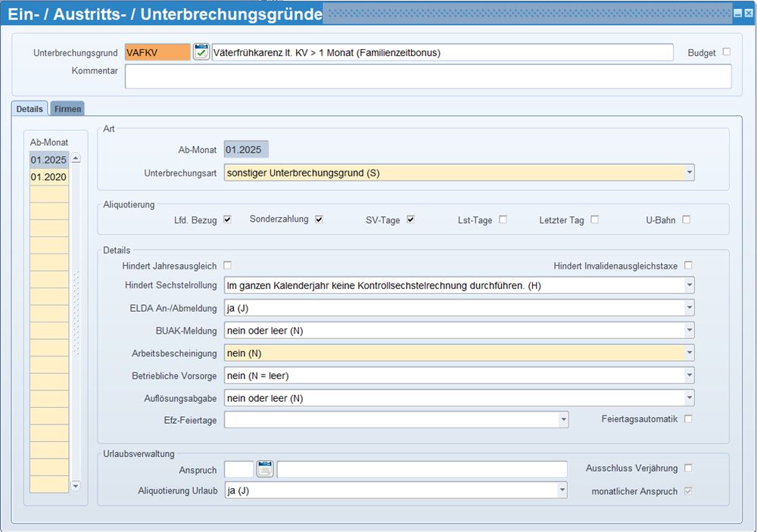Toggle the Lfd. Bezug checkbox
The height and width of the screenshot is (532, 757).
pos(227,219)
